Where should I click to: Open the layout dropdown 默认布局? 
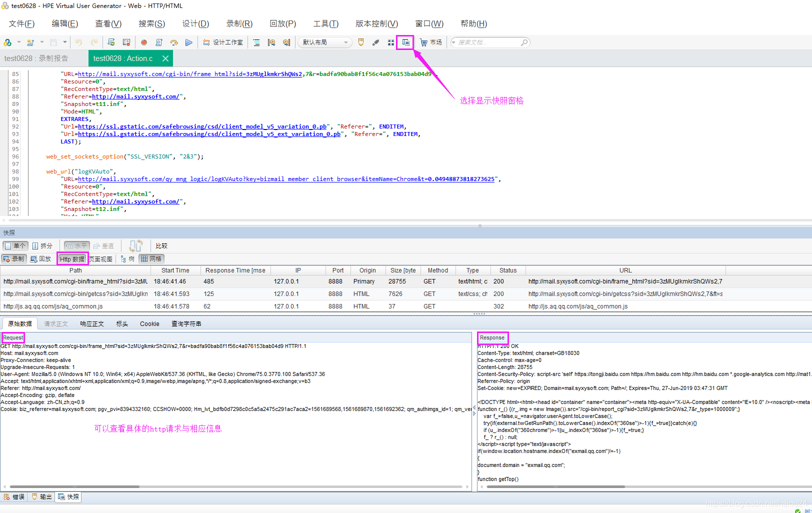(325, 42)
